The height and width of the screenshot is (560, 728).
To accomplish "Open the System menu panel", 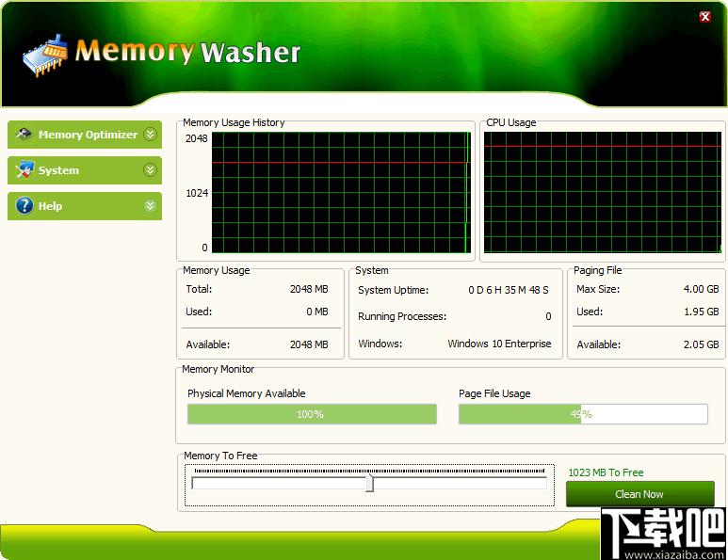I will (x=85, y=170).
